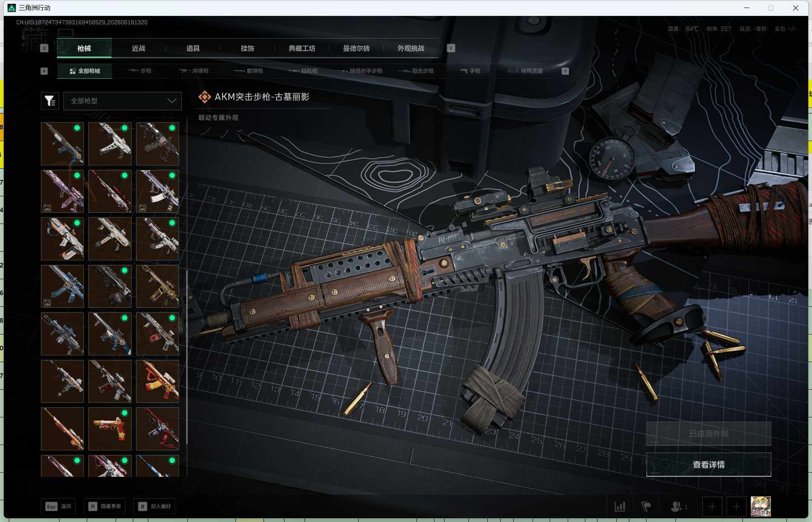Open the bar chart statistics icon

click(x=620, y=507)
